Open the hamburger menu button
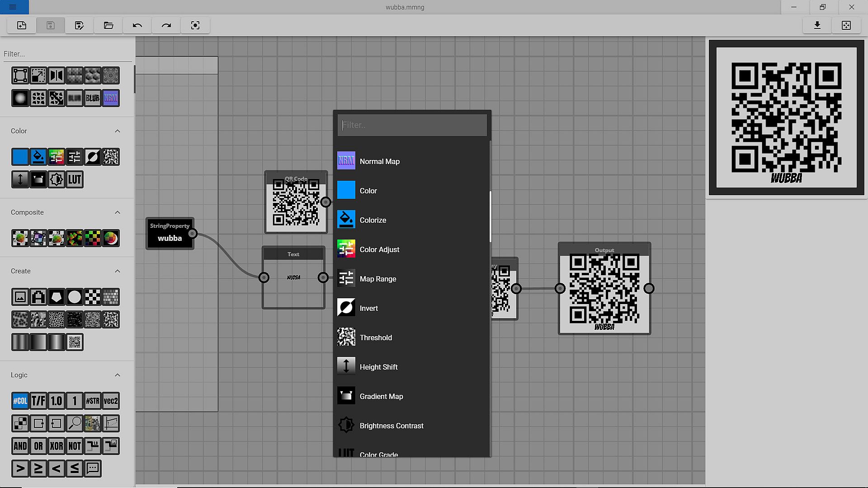 (13, 7)
